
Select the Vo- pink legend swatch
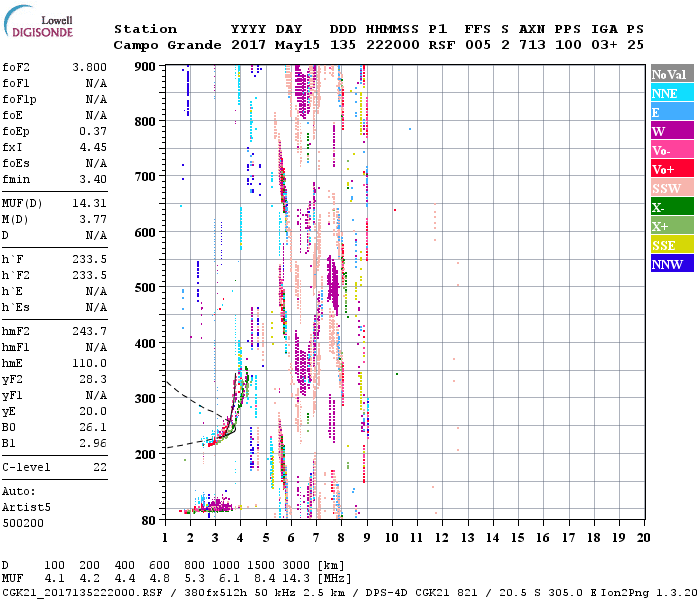tap(672, 150)
